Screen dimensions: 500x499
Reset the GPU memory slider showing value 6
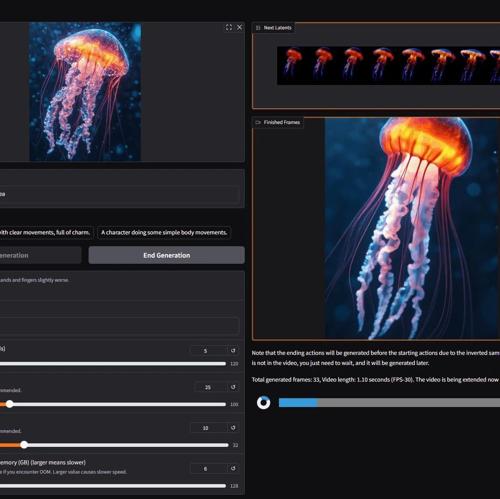233,468
